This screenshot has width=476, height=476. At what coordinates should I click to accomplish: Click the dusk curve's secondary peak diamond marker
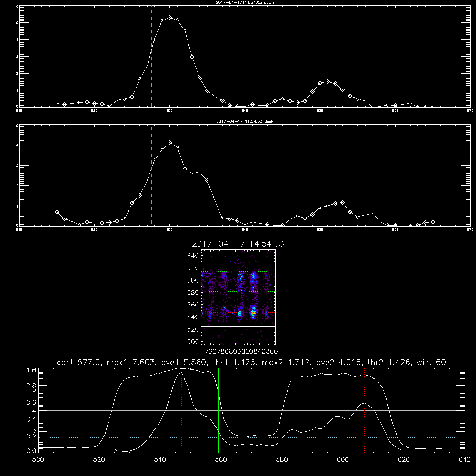[342, 202]
